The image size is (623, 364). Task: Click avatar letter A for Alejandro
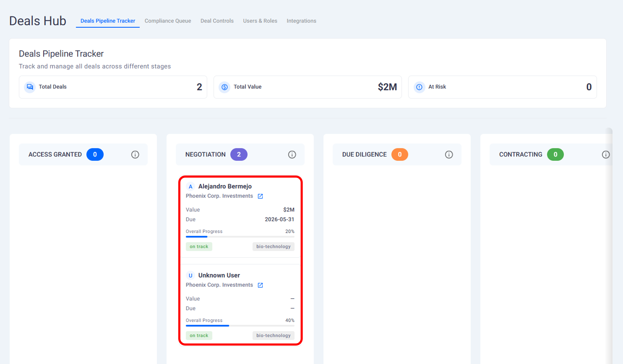tap(190, 187)
